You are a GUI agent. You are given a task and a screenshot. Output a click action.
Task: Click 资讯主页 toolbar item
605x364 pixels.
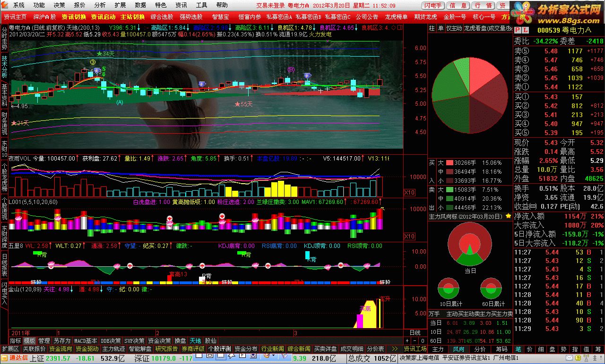pyautogui.click(x=16, y=17)
